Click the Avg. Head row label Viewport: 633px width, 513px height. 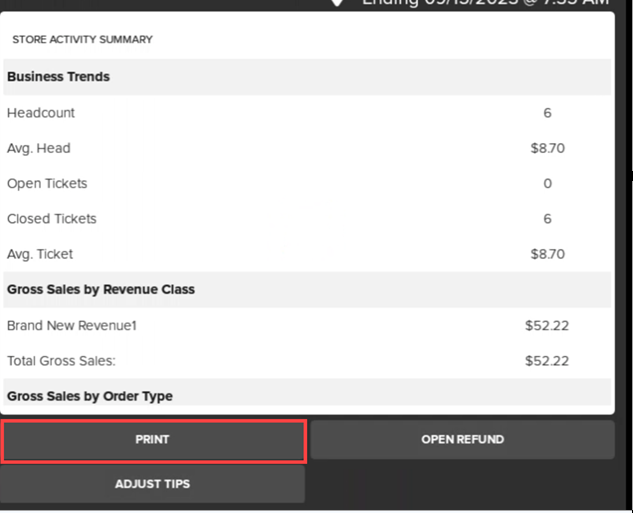coord(39,148)
